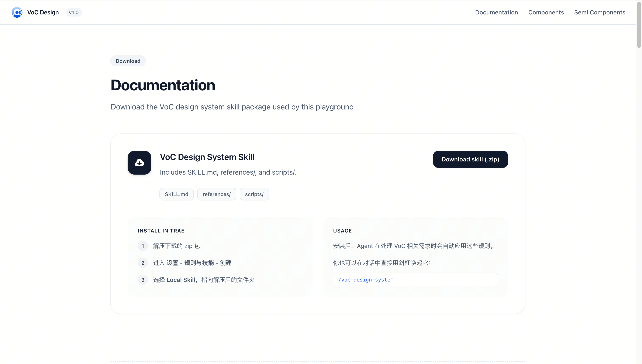Click the Includes SKILL.md description line
The width and height of the screenshot is (642, 364).
(228, 172)
